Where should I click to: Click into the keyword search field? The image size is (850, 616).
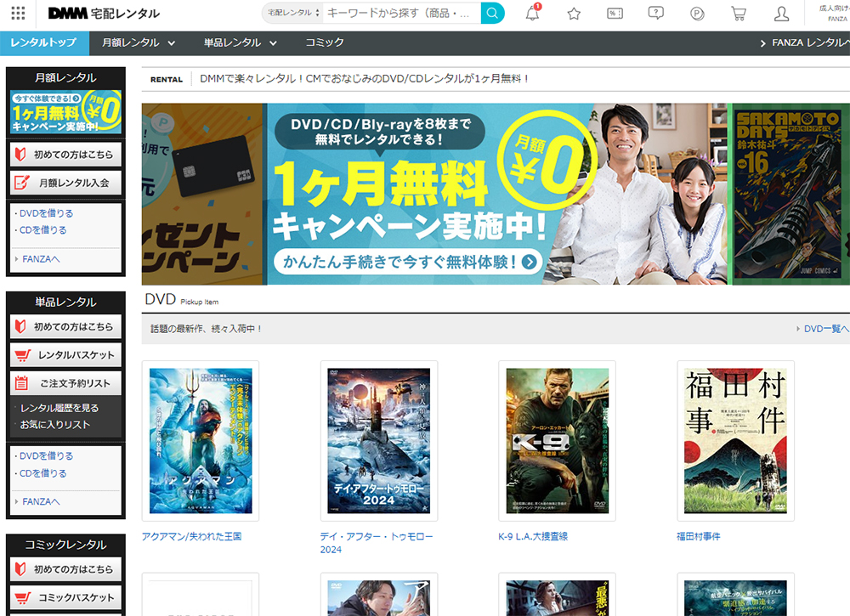tap(399, 14)
